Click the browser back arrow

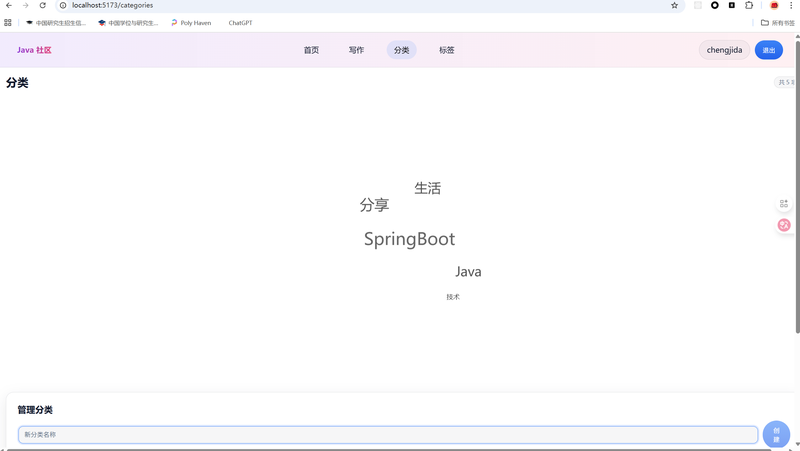click(x=9, y=5)
